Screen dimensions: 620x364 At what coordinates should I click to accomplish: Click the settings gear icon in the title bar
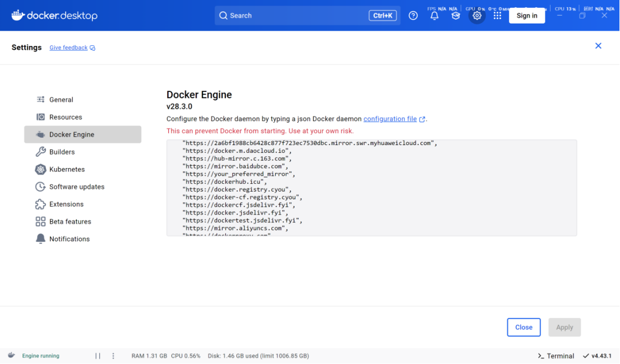[476, 15]
